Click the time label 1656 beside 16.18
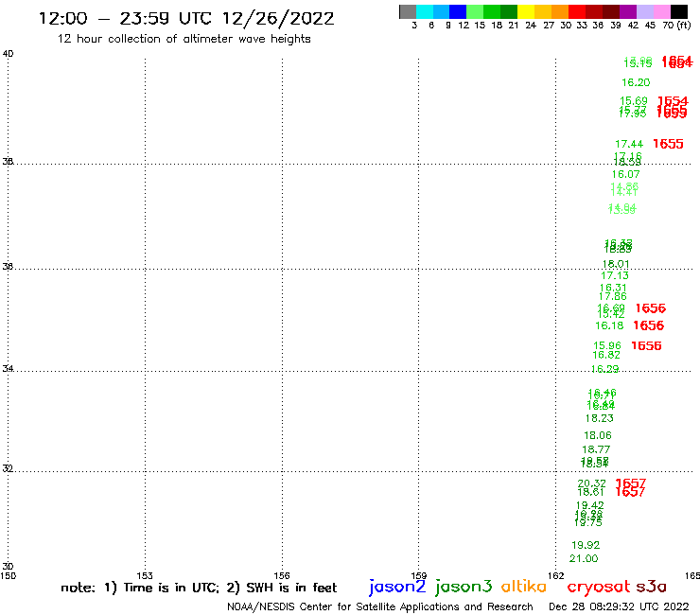The image size is (700, 615). tap(649, 325)
